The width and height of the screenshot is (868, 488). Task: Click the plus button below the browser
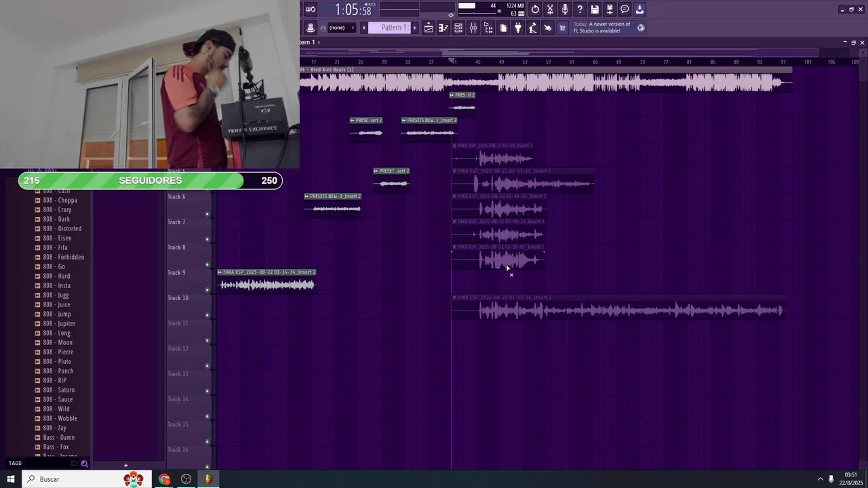[125, 465]
